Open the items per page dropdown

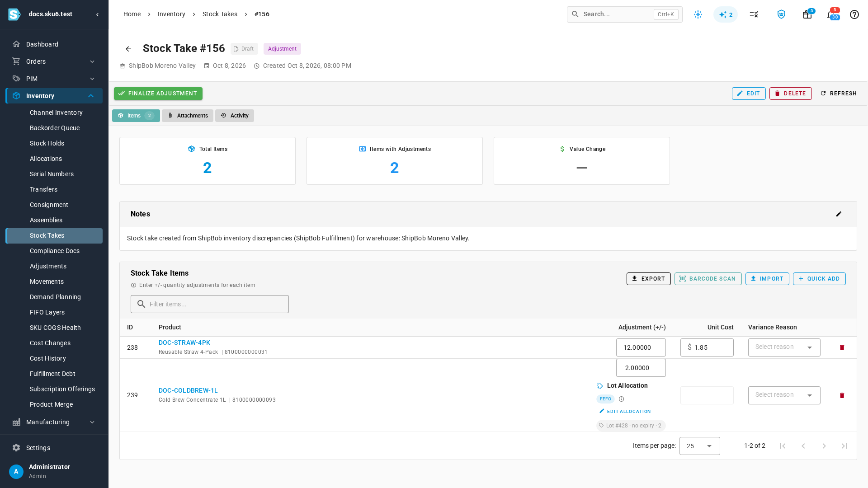[x=699, y=446]
